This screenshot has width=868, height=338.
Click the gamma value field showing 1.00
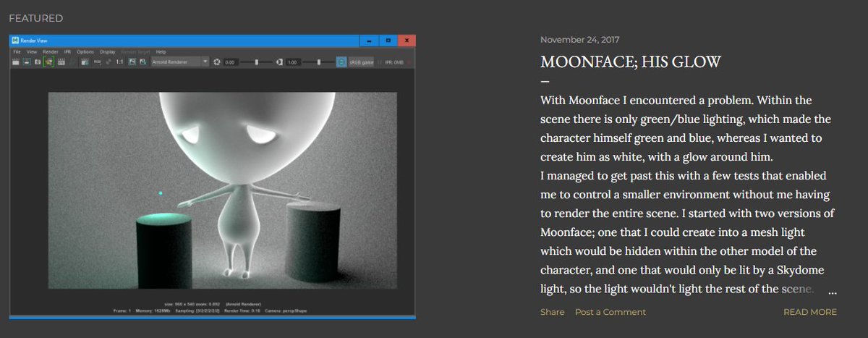[294, 62]
